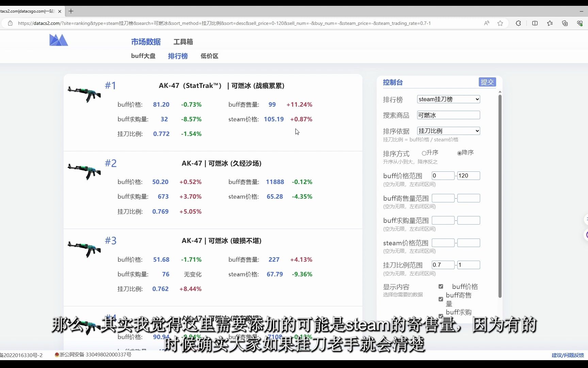Viewport: 588px width, 368px height.
Task: Click buff寄售量范围 maximum field
Action: click(469, 198)
